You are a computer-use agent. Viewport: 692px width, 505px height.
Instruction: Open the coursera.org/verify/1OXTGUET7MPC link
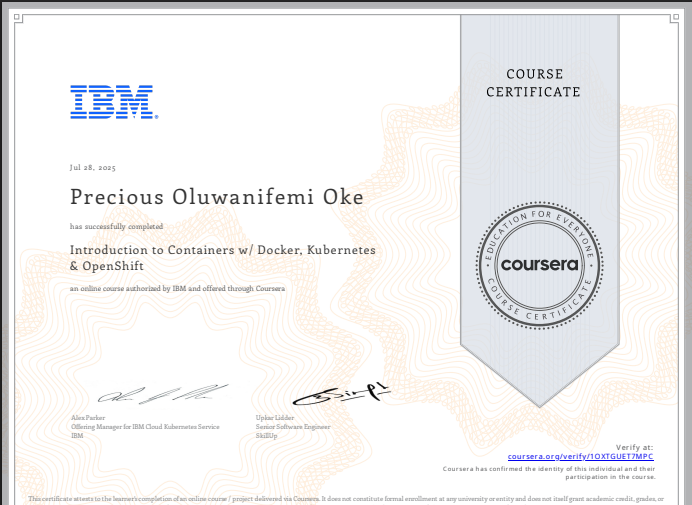pos(580,456)
